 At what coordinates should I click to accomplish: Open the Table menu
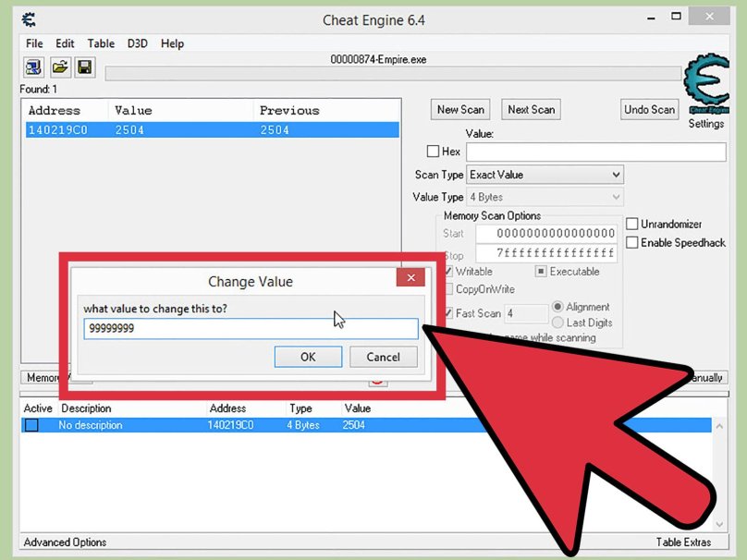click(101, 43)
